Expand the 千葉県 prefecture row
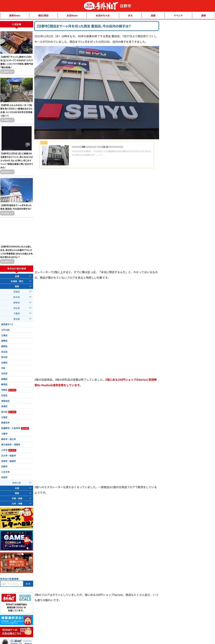 point(17,313)
